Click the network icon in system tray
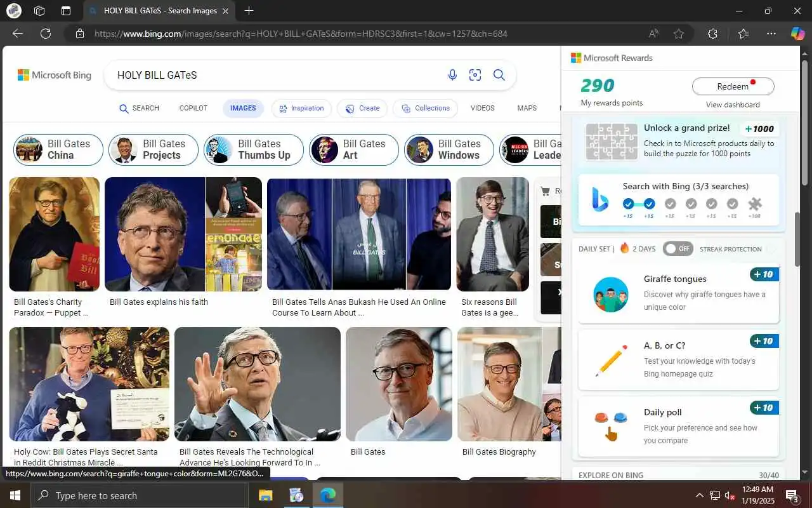Image resolution: width=812 pixels, height=508 pixels. [715, 495]
